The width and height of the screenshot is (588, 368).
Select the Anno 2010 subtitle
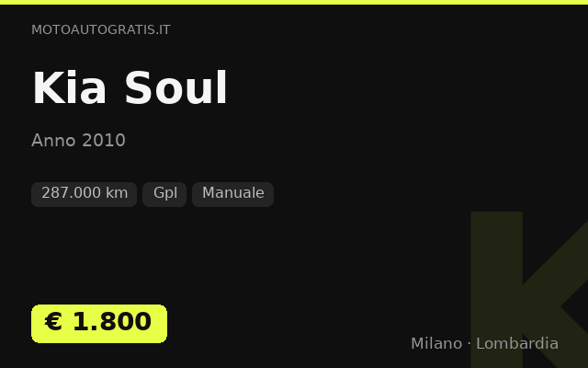click(x=78, y=141)
